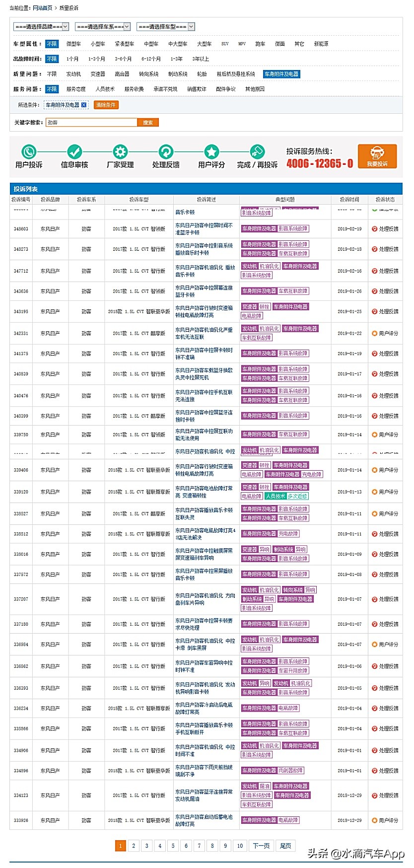The height and width of the screenshot is (868, 414).
Task: Click 用户评分 star icon for complaint 339750
Action: [375, 434]
